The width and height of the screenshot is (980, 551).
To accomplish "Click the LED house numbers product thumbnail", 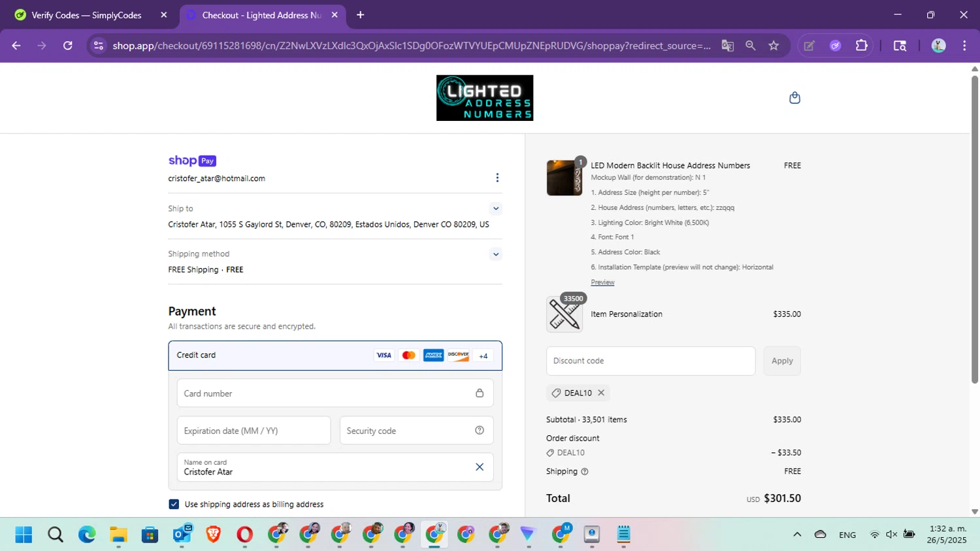I will tap(564, 178).
